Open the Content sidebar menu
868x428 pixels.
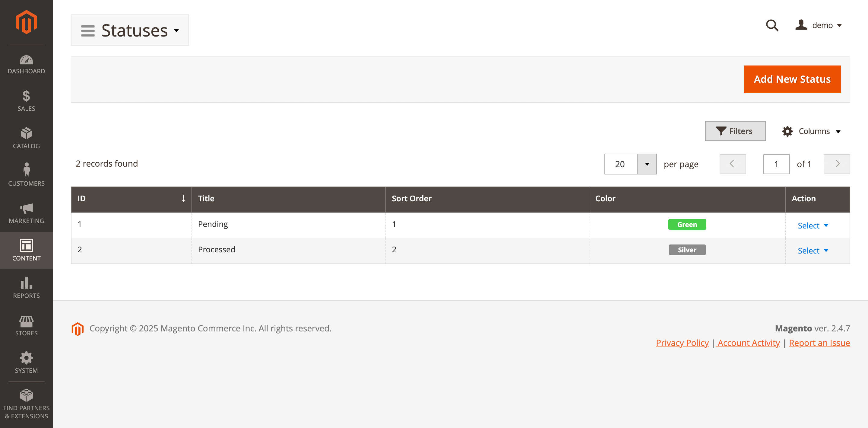coord(26,250)
